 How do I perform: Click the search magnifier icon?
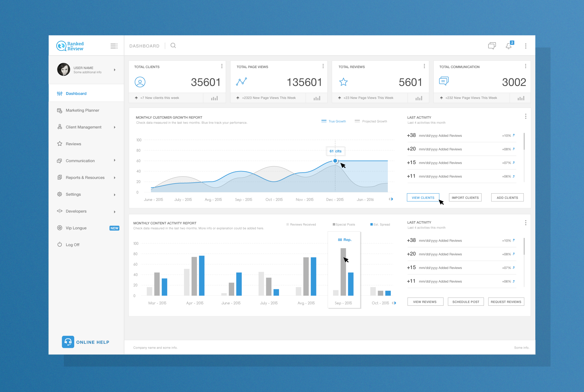(x=173, y=46)
